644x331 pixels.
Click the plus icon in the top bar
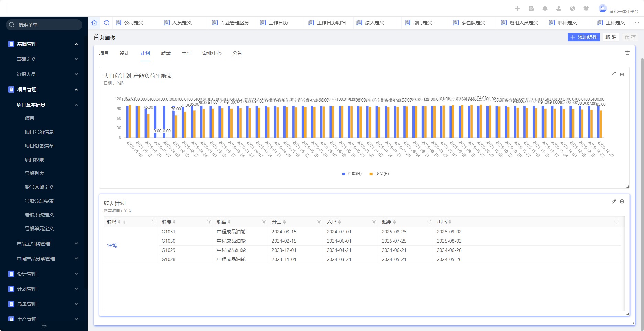pos(517,8)
